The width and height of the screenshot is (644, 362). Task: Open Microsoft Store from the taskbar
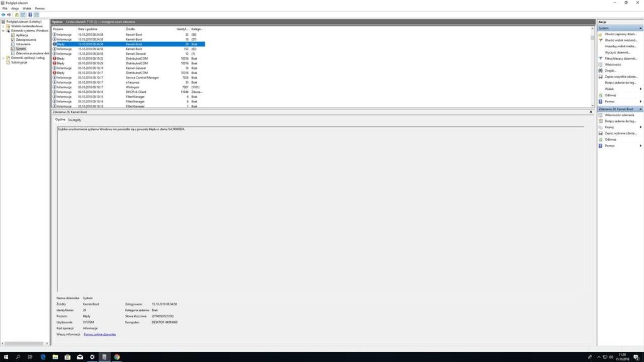click(67, 357)
